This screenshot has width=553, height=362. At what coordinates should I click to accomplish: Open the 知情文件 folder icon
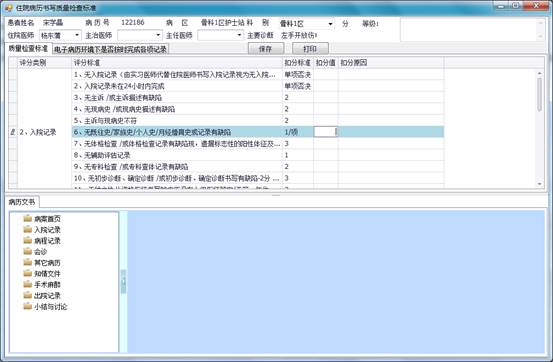pyautogui.click(x=28, y=273)
